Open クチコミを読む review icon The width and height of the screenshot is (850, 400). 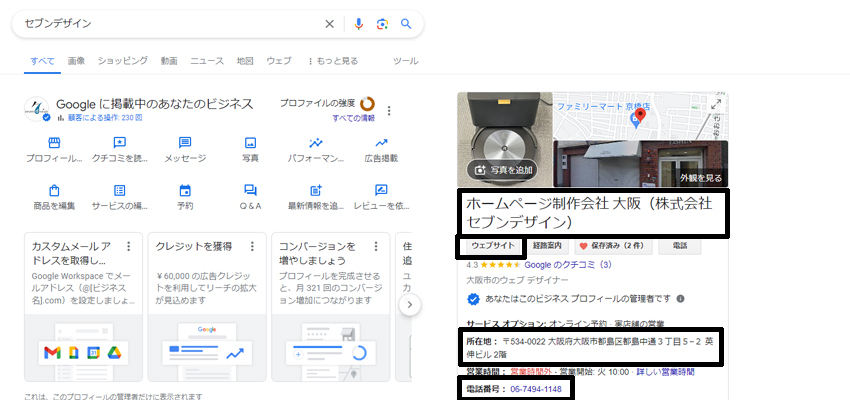coord(119,143)
